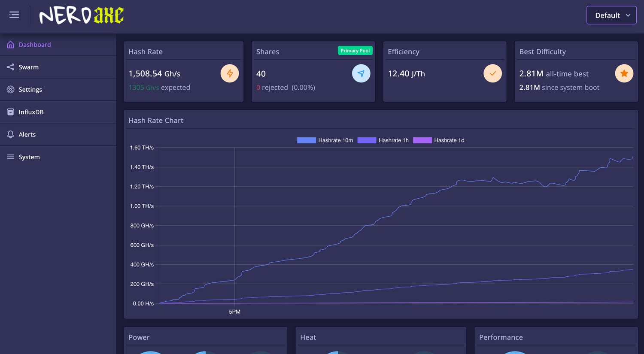Click the star Best Difficulty icon
This screenshot has width=644, height=354.
[624, 73]
